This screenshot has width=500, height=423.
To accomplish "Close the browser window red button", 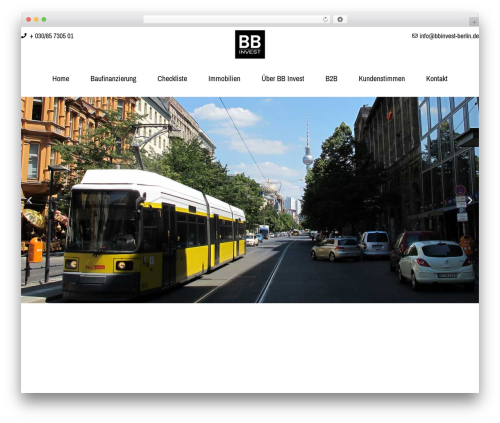I will click(x=29, y=19).
